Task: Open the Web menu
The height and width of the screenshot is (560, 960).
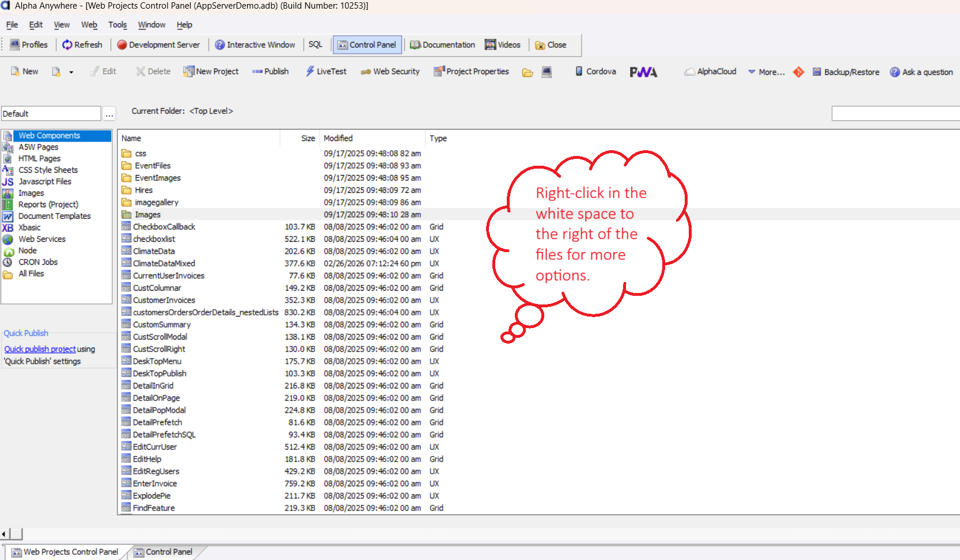Action: click(89, 25)
